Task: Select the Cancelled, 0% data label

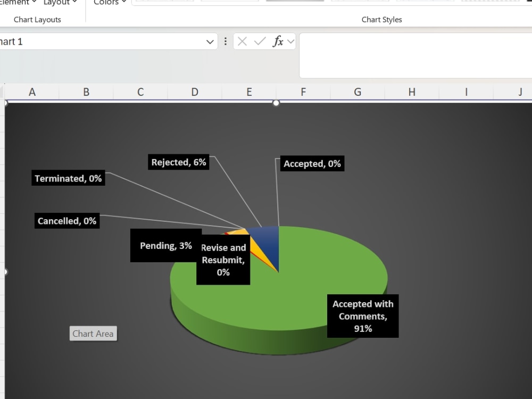Action: point(67,221)
